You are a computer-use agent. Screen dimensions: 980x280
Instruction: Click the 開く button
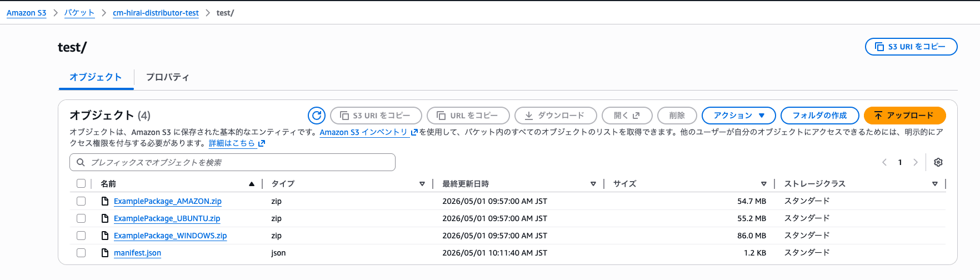[x=627, y=116]
